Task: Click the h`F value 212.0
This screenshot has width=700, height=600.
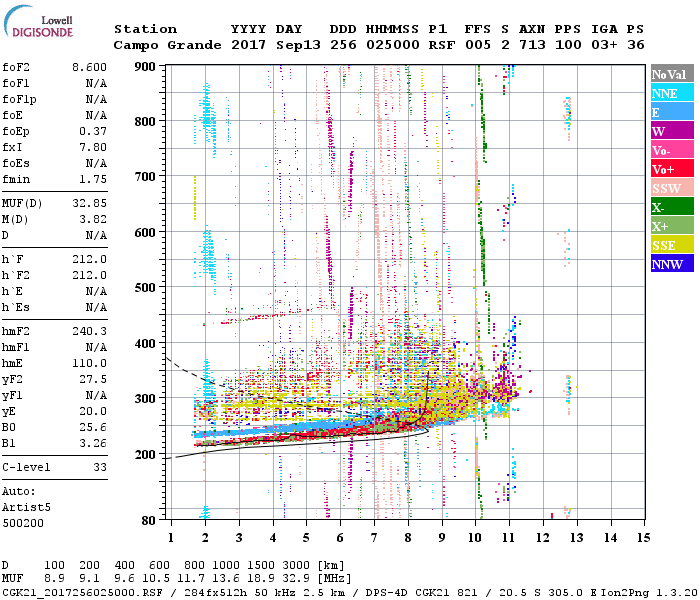Action: click(x=89, y=259)
